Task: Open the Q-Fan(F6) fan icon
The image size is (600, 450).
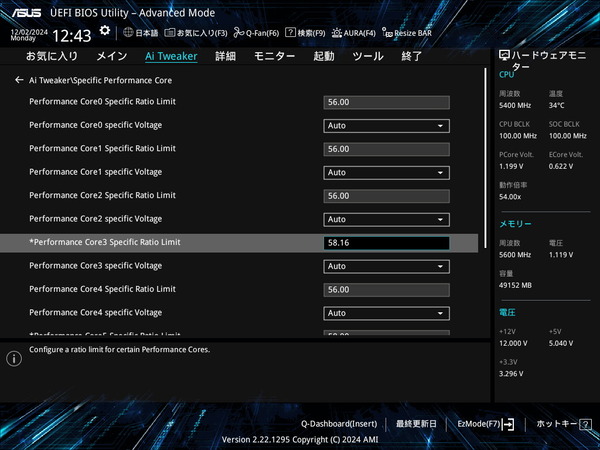Action: point(239,33)
